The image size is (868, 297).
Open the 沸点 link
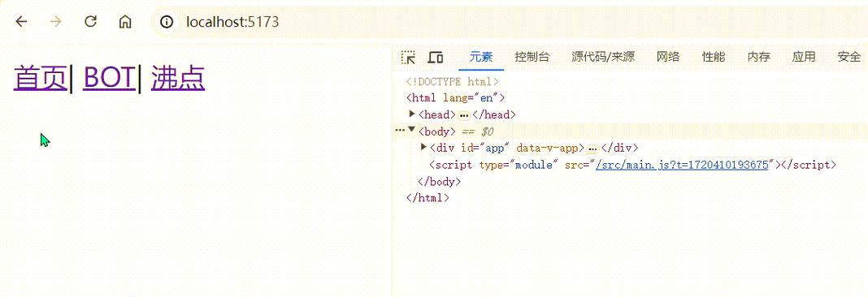pyautogui.click(x=178, y=78)
